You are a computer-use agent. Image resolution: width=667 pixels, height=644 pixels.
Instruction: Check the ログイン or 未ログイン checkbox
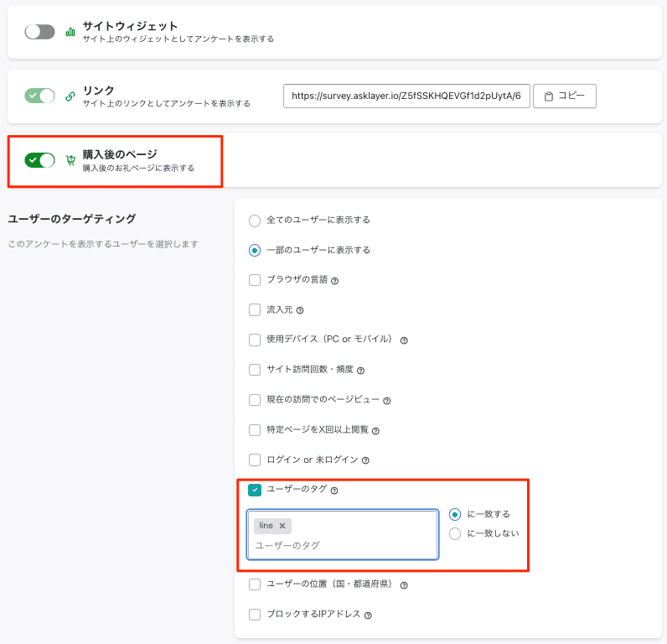(255, 460)
